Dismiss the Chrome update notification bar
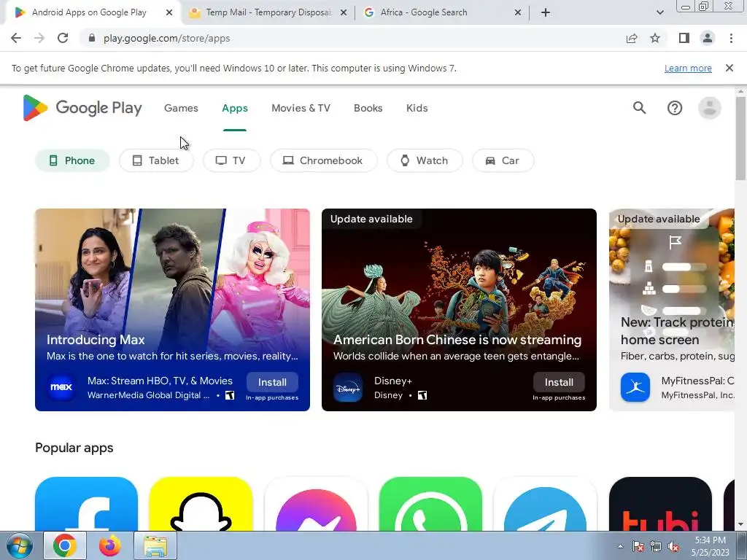Screen dimensions: 747x560 tap(729, 68)
